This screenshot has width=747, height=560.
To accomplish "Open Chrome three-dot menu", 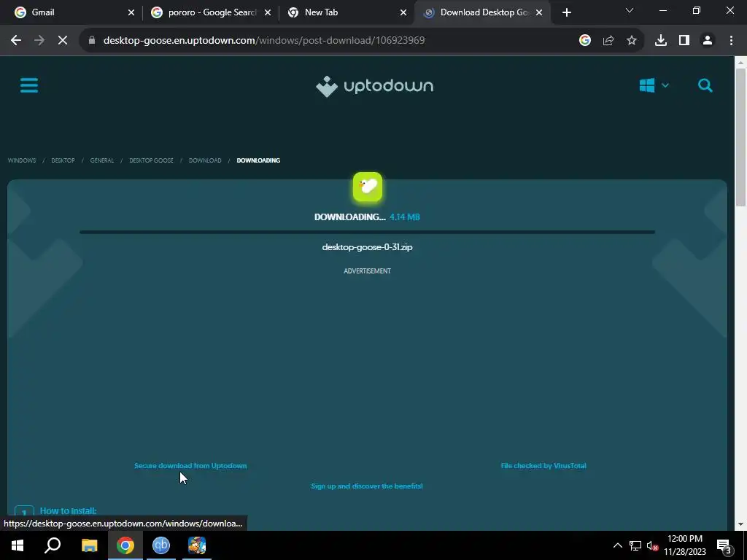I will tap(731, 41).
